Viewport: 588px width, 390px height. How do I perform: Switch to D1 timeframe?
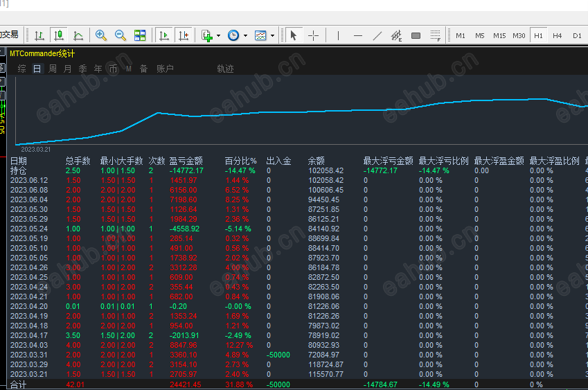click(x=577, y=35)
